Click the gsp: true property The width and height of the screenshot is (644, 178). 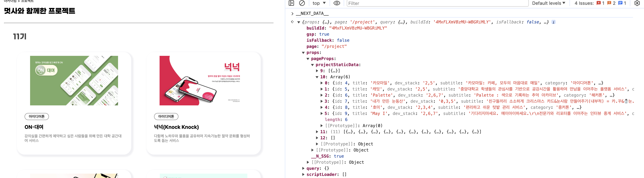click(x=318, y=34)
